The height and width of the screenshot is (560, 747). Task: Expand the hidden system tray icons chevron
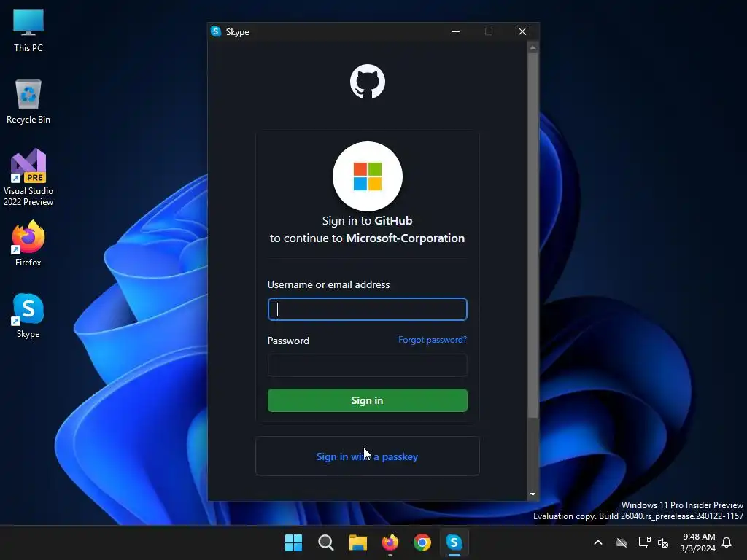[598, 542]
